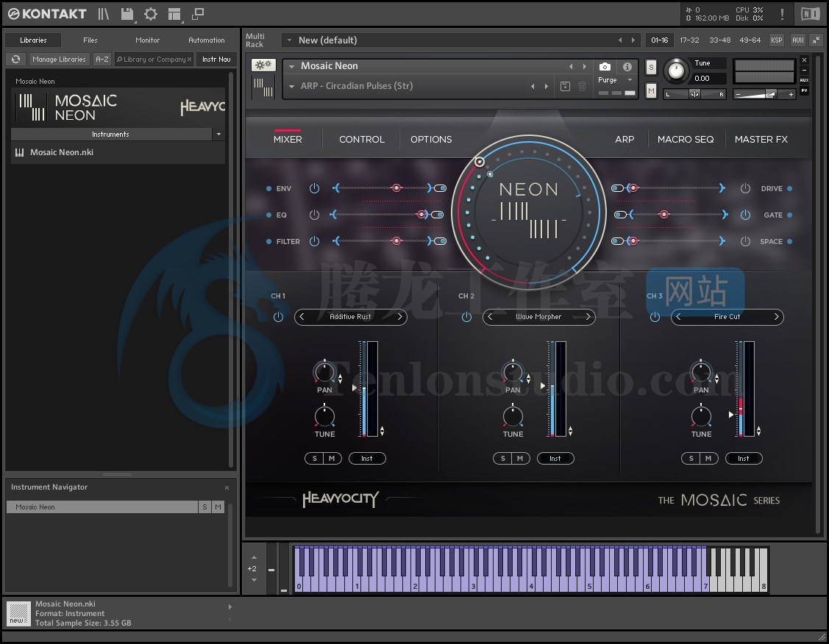The image size is (829, 644).
Task: Expand the Instruments dropdown arrow in library
Action: tap(219, 135)
